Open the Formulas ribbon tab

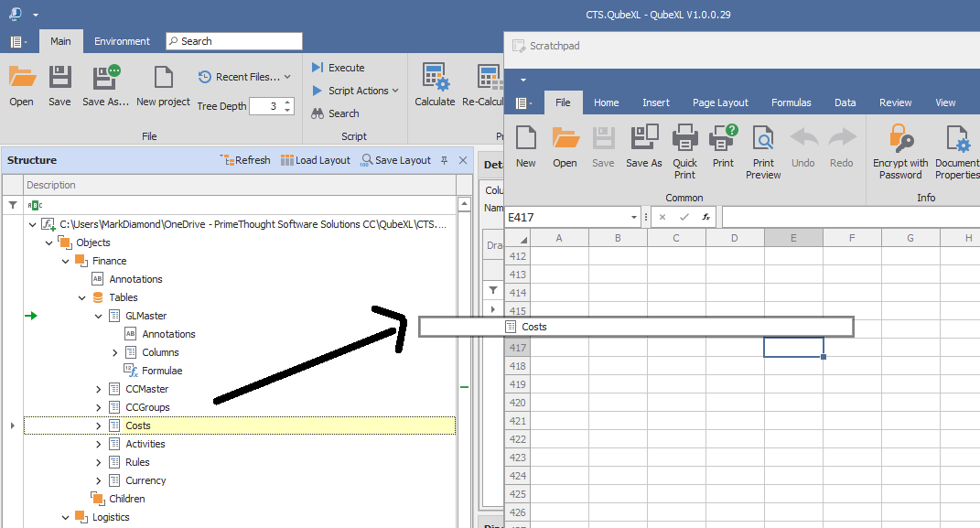coord(791,102)
